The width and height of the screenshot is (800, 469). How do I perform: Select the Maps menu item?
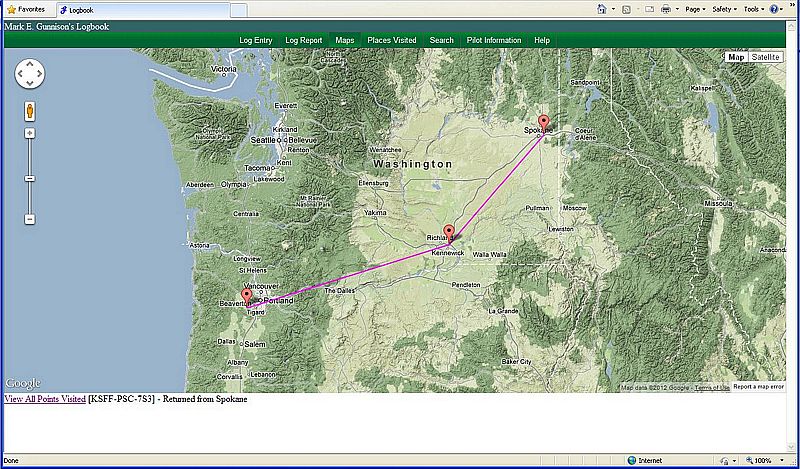click(345, 40)
